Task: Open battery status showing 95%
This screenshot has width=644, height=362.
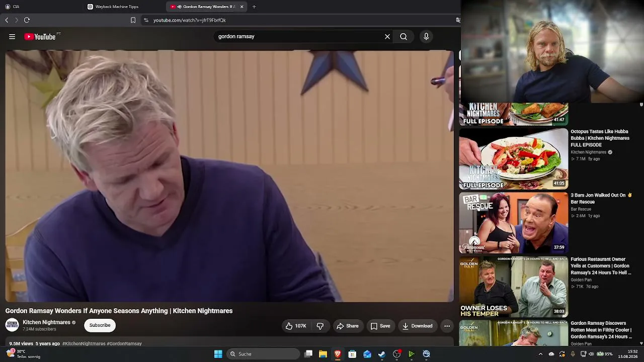Action: pyautogui.click(x=604, y=354)
